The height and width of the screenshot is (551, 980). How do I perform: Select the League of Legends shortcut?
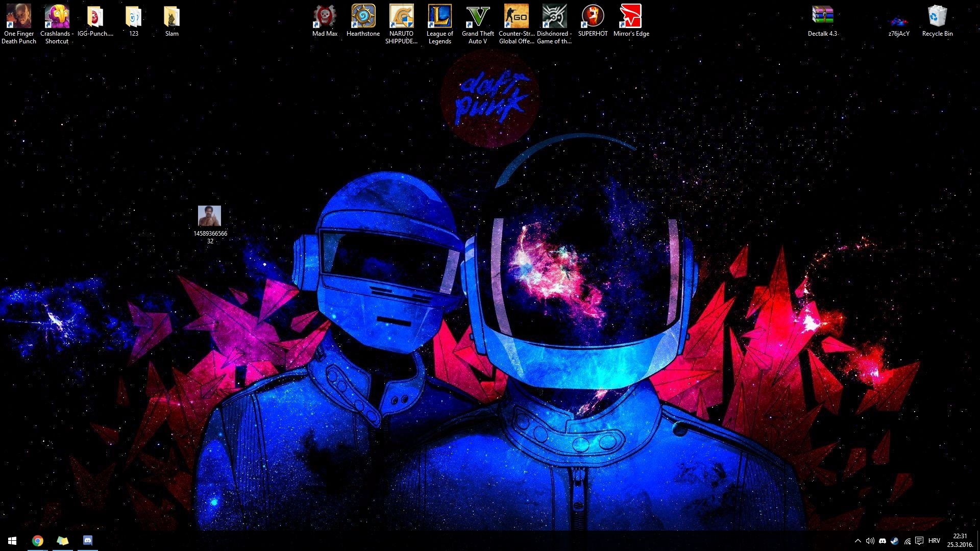[440, 24]
